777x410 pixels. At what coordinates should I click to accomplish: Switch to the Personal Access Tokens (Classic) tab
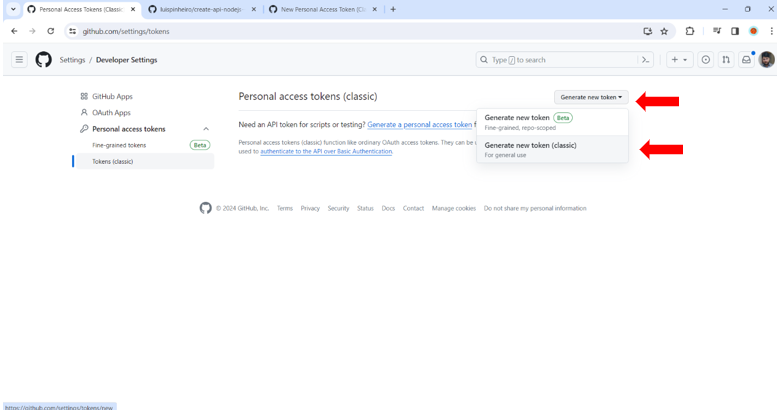coord(82,9)
